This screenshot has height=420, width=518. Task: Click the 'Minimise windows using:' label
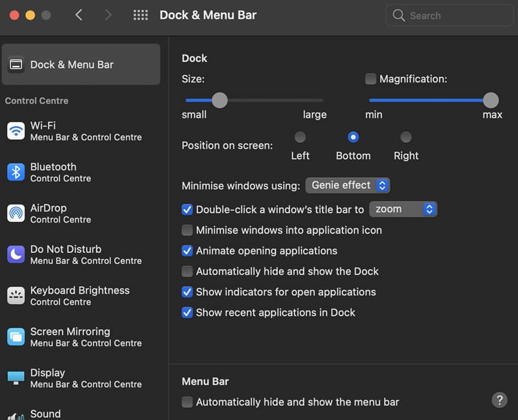(x=241, y=186)
